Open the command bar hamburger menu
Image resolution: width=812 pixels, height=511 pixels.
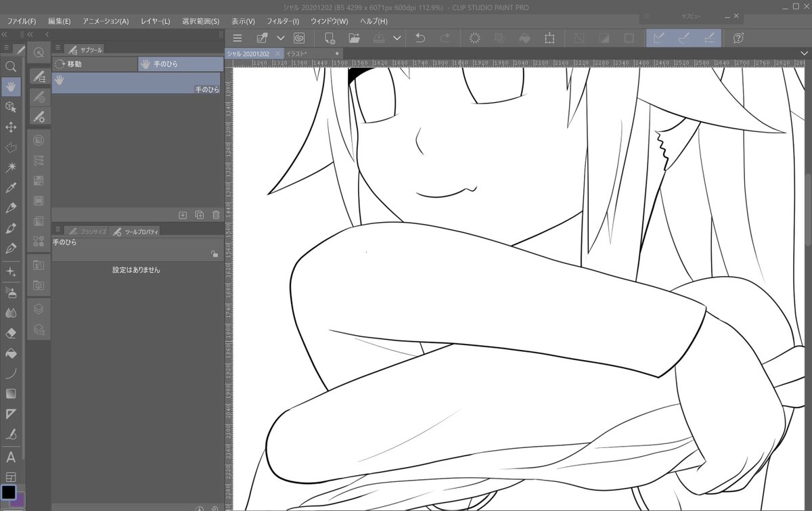coord(237,38)
